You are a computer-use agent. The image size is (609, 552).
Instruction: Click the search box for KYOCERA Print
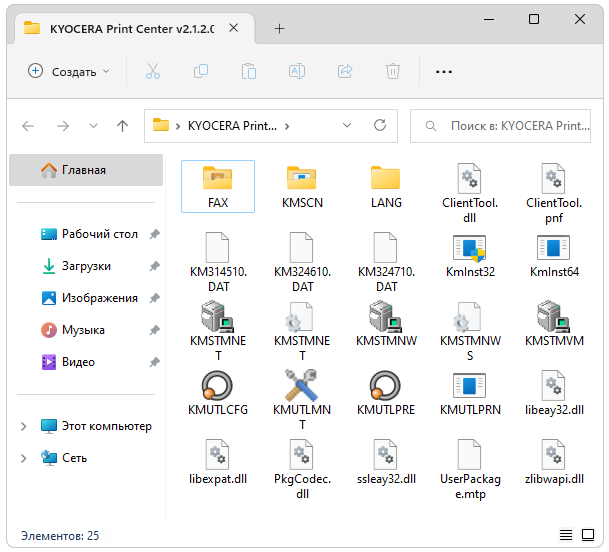(x=500, y=126)
